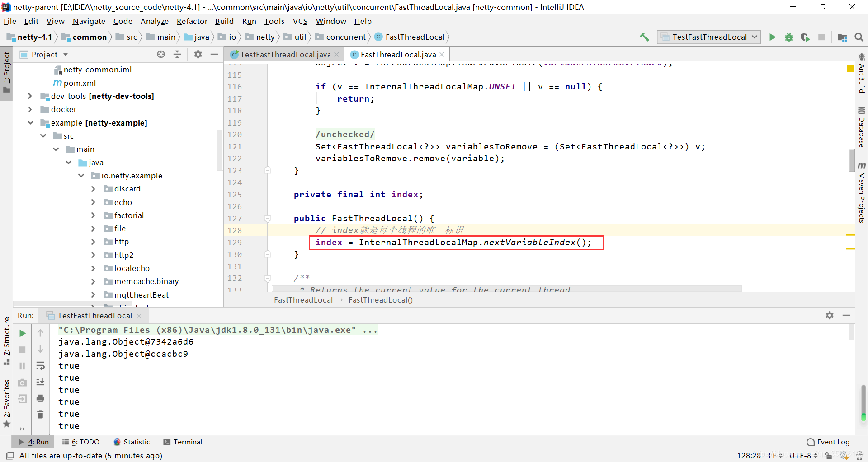
Task: Run with coverage icon
Action: [805, 37]
